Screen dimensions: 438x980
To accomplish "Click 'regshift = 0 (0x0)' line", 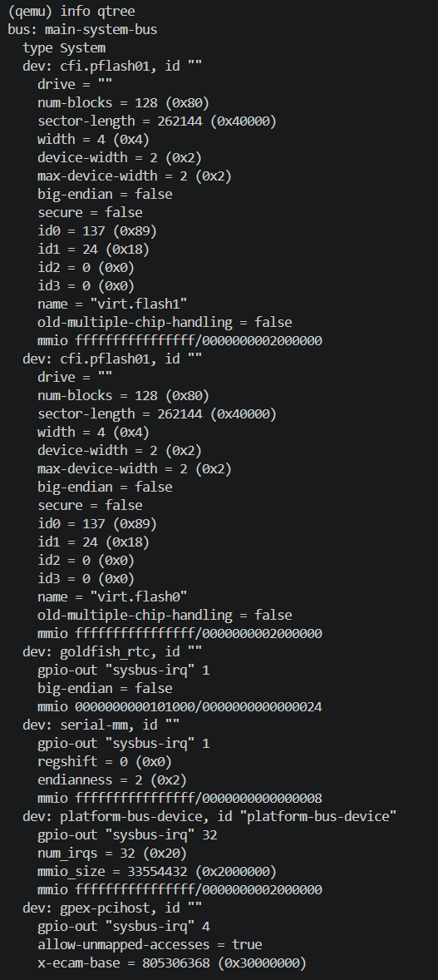I will pyautogui.click(x=105, y=761).
